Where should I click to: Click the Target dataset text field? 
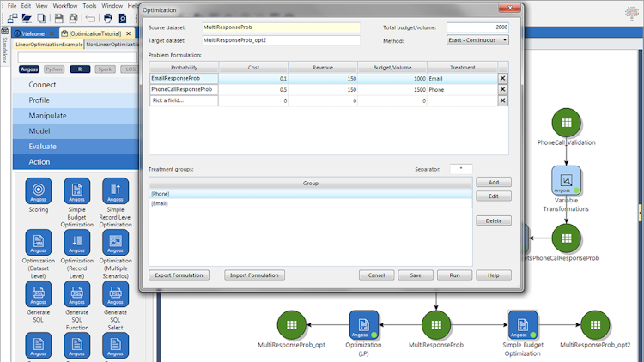[281, 40]
